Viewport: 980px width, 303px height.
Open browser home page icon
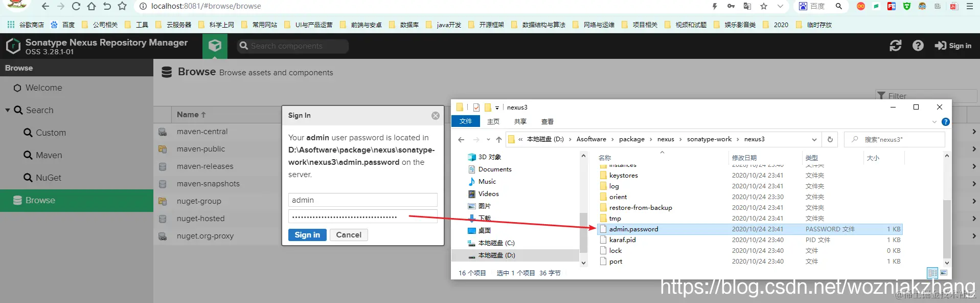91,6
